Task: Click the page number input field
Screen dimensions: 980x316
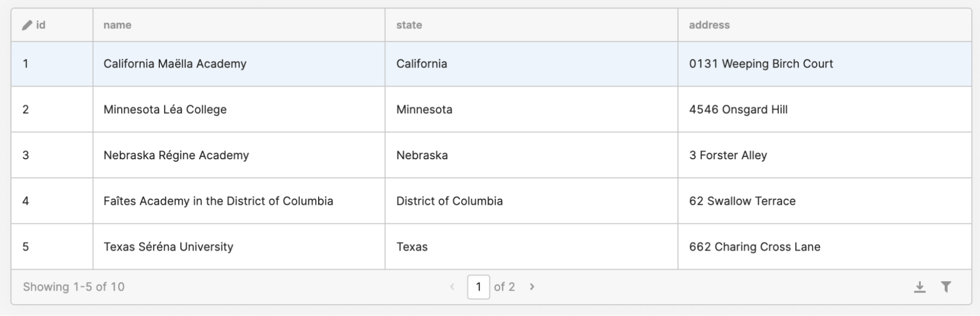Action: pos(478,287)
